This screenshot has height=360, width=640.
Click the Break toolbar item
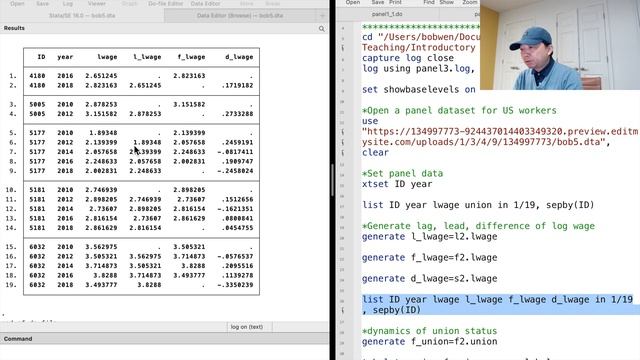point(272,3)
